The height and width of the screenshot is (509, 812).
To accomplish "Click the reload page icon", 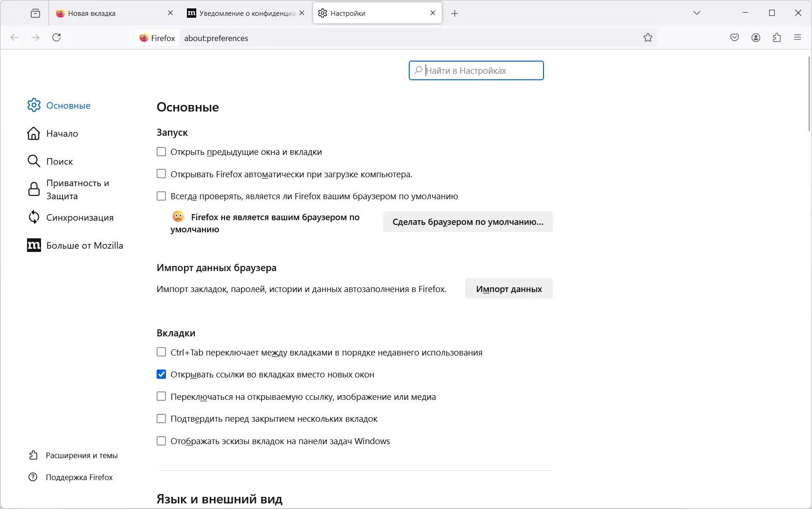I will pos(56,38).
